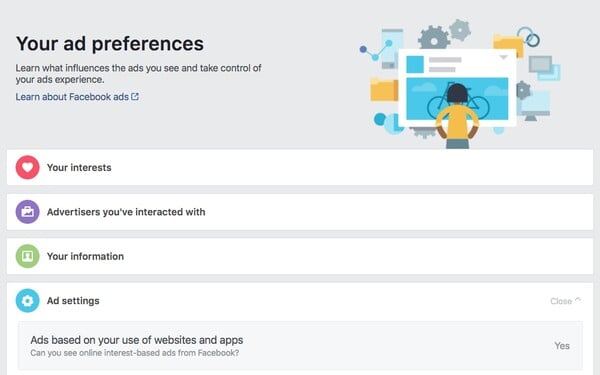Click the Ad settings heading label
This screenshot has height=375, width=600.
point(73,301)
